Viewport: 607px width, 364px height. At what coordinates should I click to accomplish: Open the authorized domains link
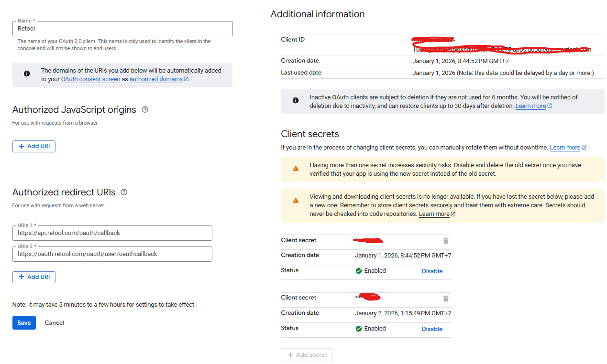pos(156,79)
